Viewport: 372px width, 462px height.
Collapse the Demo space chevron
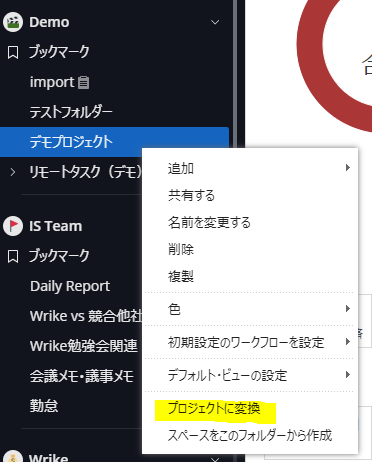click(x=215, y=22)
